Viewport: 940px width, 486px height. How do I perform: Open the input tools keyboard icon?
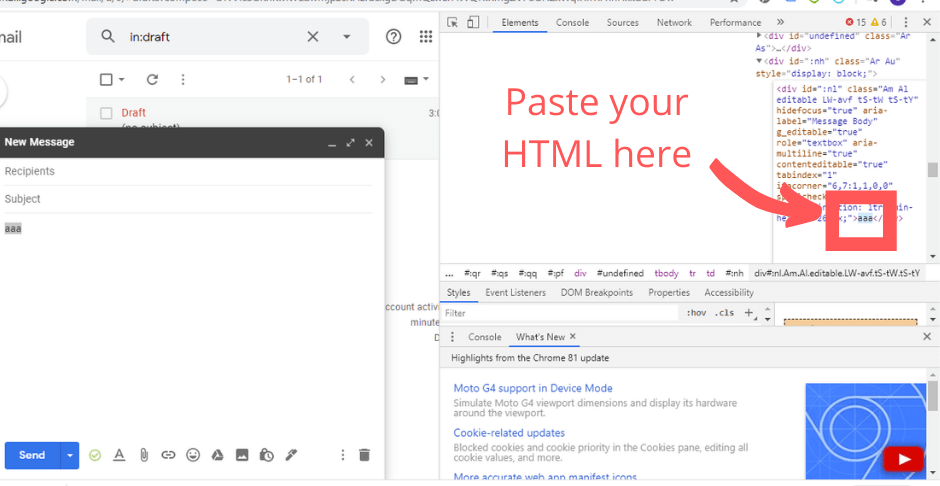(x=411, y=80)
